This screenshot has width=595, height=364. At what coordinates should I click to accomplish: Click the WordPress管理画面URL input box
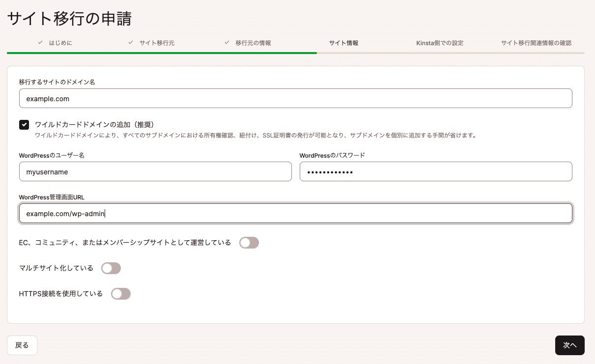tap(296, 214)
